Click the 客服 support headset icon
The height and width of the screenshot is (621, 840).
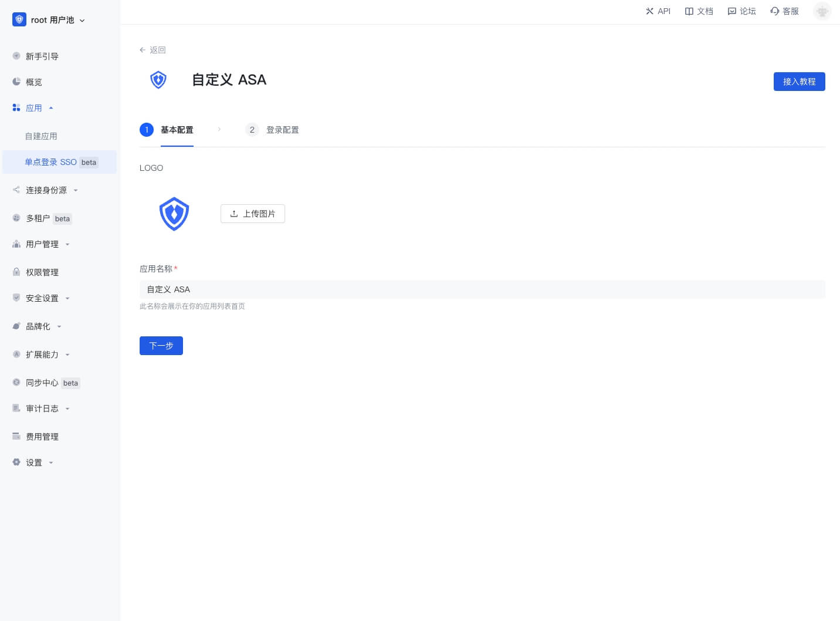(x=775, y=11)
